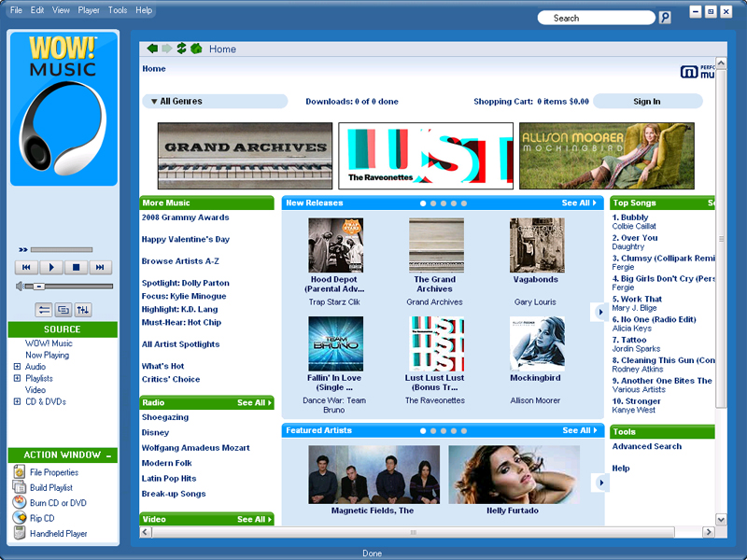Click next arrow beside Featured Artists
Screen dimensions: 747x560
(x=600, y=483)
